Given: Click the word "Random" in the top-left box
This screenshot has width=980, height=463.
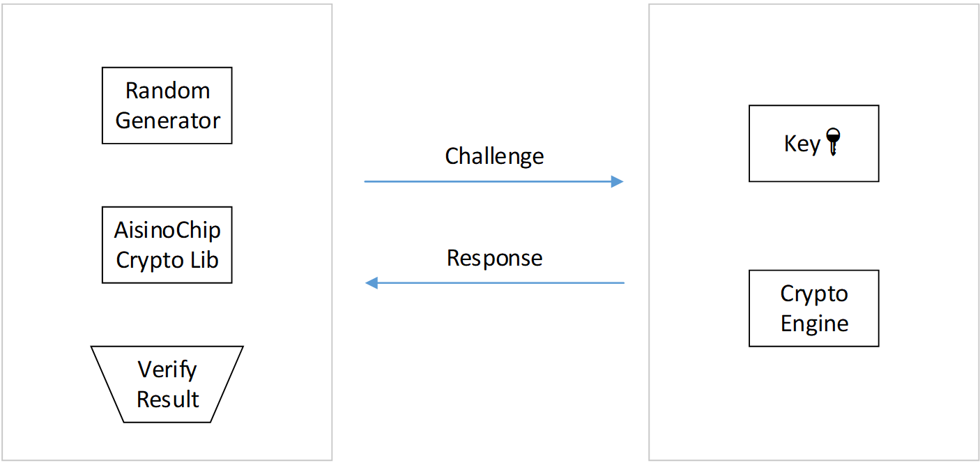Looking at the screenshot, I should 167,91.
